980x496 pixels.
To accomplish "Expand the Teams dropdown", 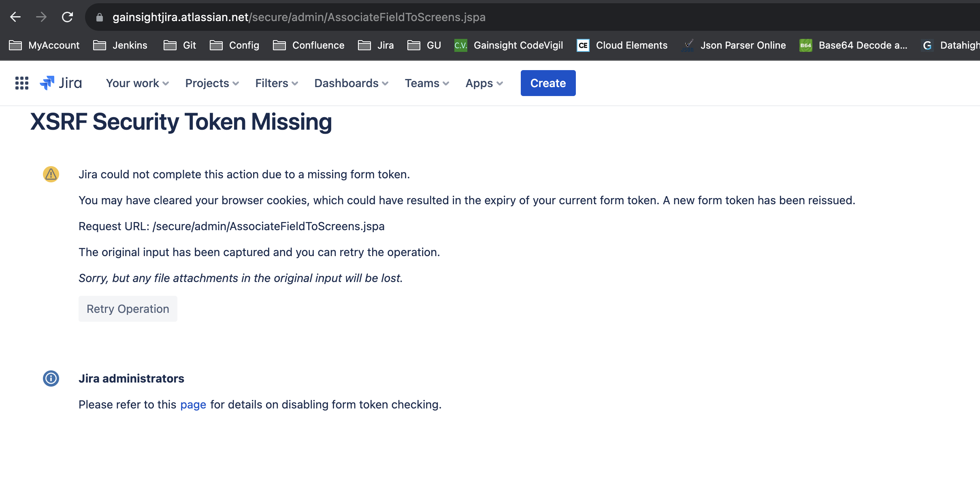I will 427,83.
